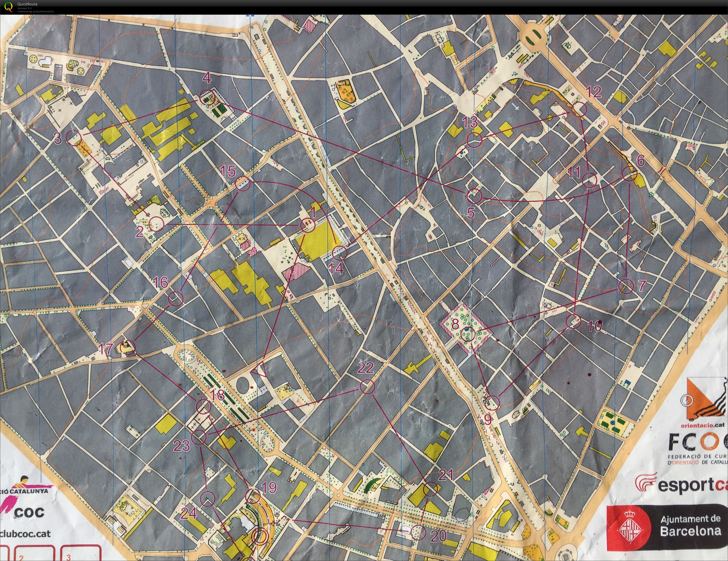This screenshot has height=561, width=728.
Task: Select control circle number 16
Action: pos(176,298)
